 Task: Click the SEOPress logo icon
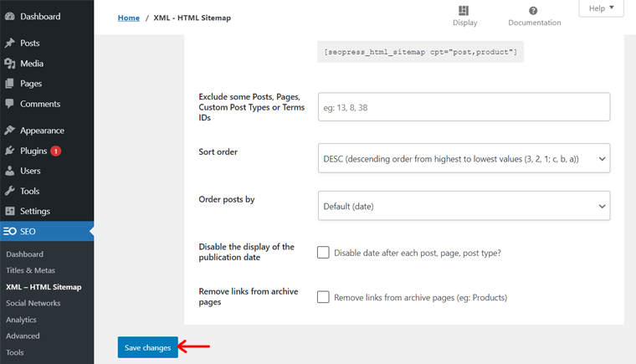click(x=10, y=231)
